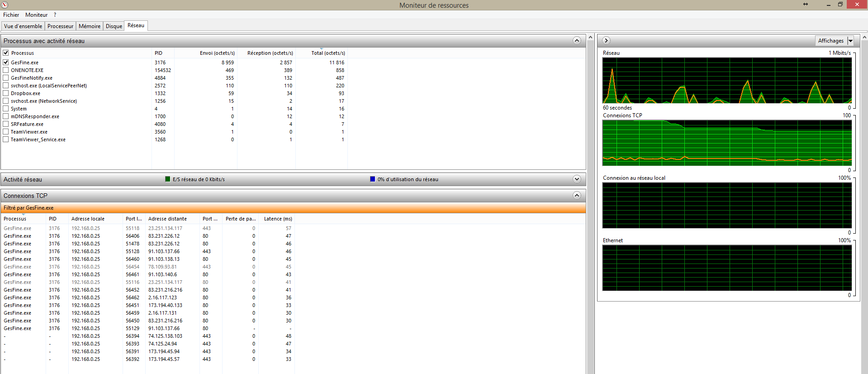The image size is (868, 374).
Task: Expand the Activité réseau section
Action: pos(577,179)
